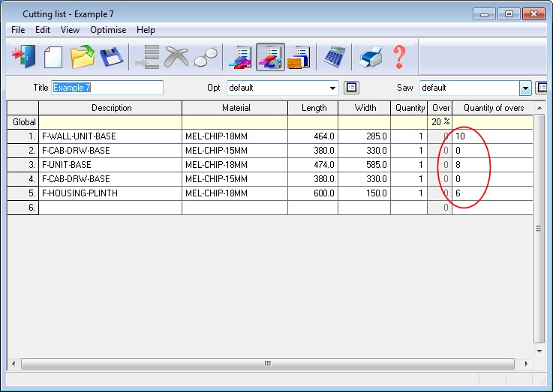The height and width of the screenshot is (392, 553).
Task: Click the length value 474.0
Action: [313, 165]
